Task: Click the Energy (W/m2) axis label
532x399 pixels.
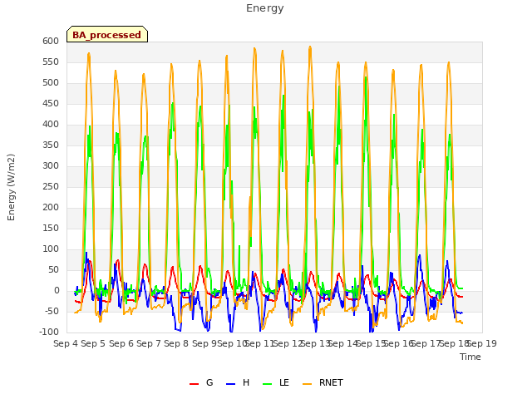Action: coord(11,187)
